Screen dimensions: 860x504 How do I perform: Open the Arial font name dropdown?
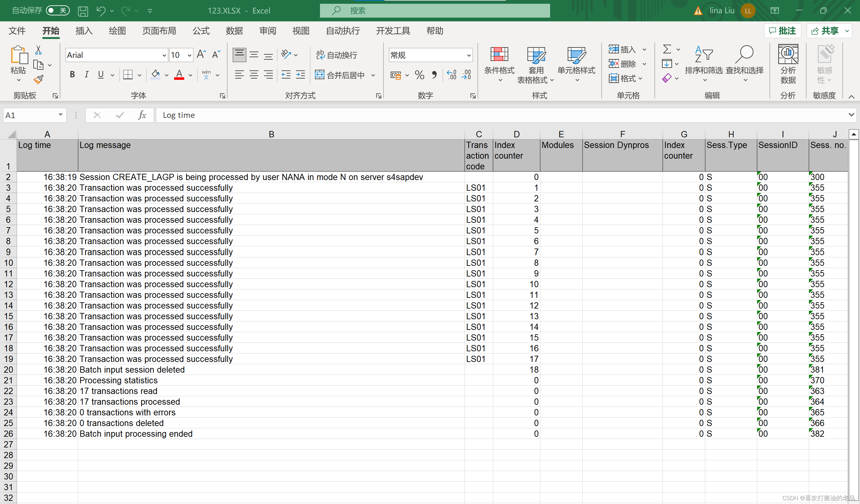(164, 55)
